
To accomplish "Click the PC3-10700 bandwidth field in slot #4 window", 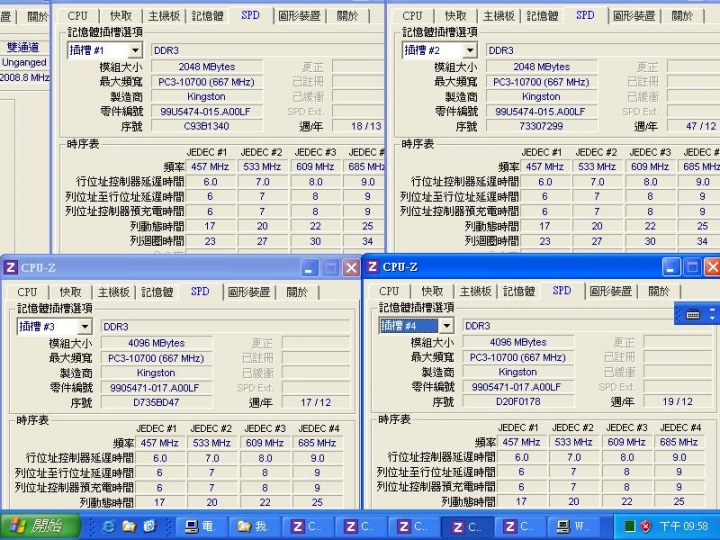I will [518, 358].
